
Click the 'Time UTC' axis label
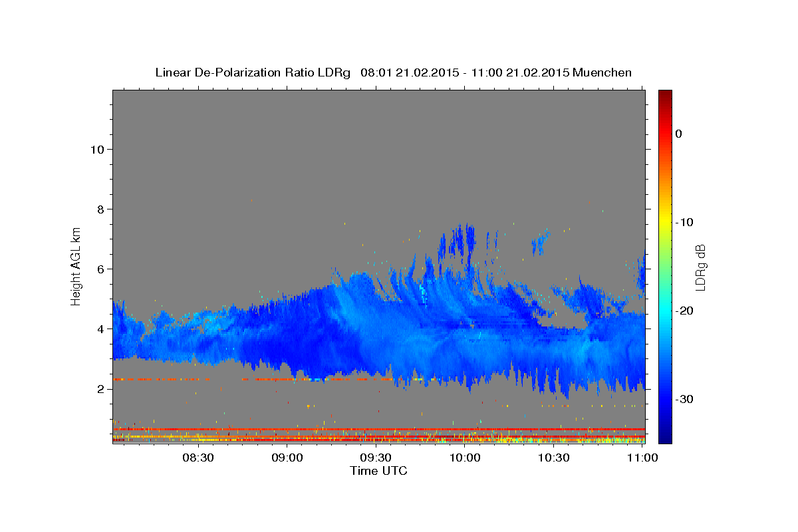(378, 471)
